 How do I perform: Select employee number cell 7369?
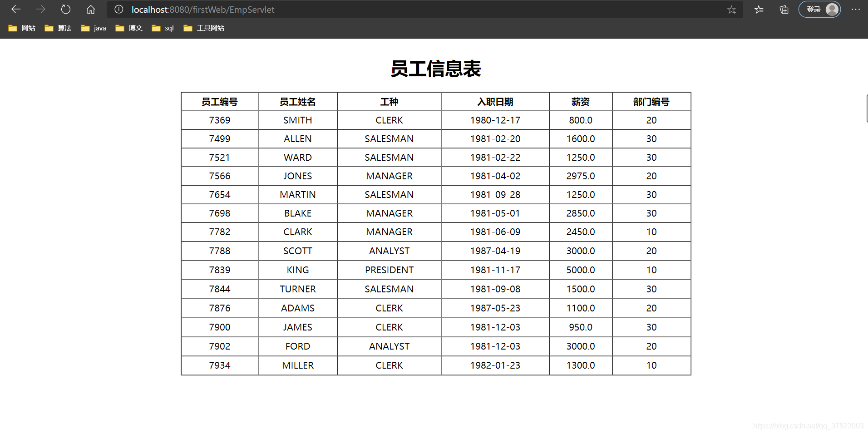(x=220, y=120)
